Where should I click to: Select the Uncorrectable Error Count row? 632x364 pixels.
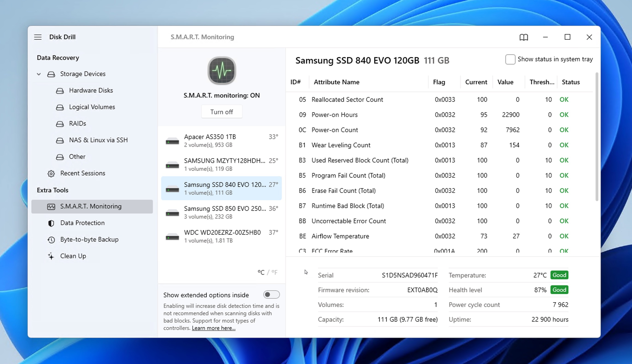point(439,221)
